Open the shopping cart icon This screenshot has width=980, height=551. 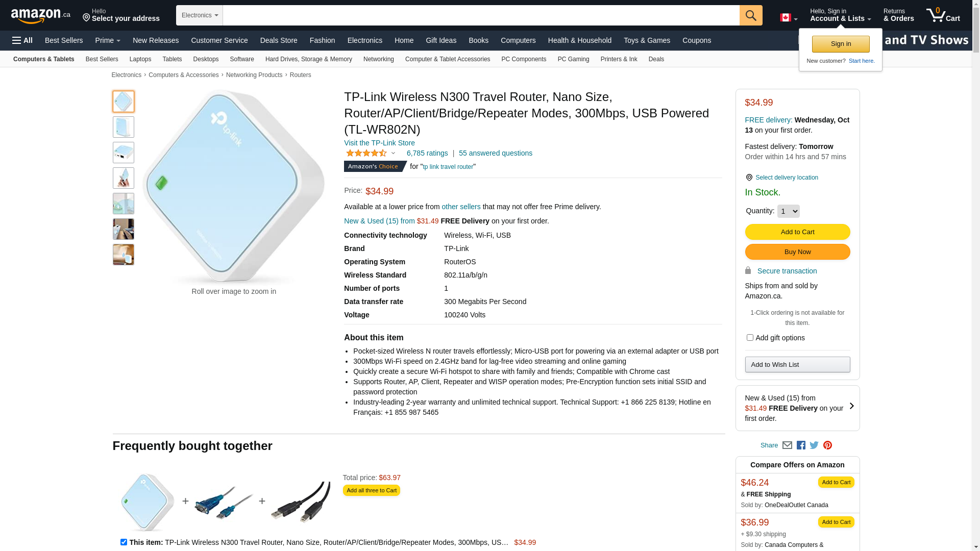(943, 15)
